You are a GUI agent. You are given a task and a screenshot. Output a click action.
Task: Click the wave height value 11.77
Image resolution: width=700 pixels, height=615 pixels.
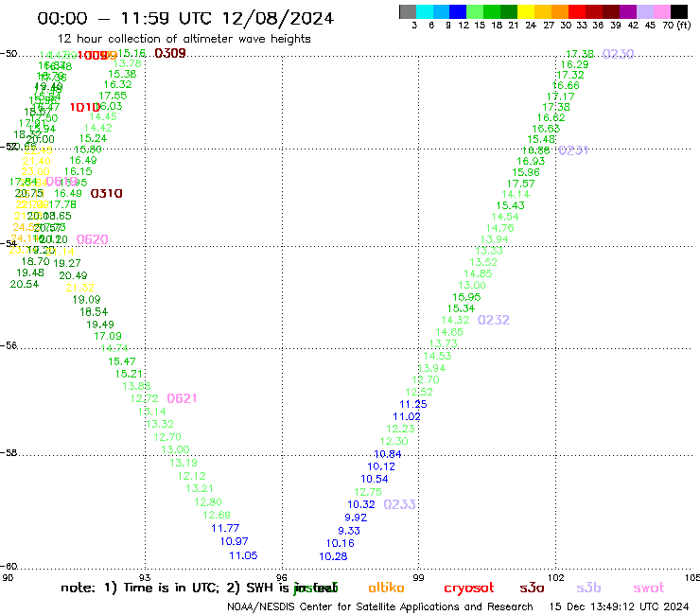point(225,528)
